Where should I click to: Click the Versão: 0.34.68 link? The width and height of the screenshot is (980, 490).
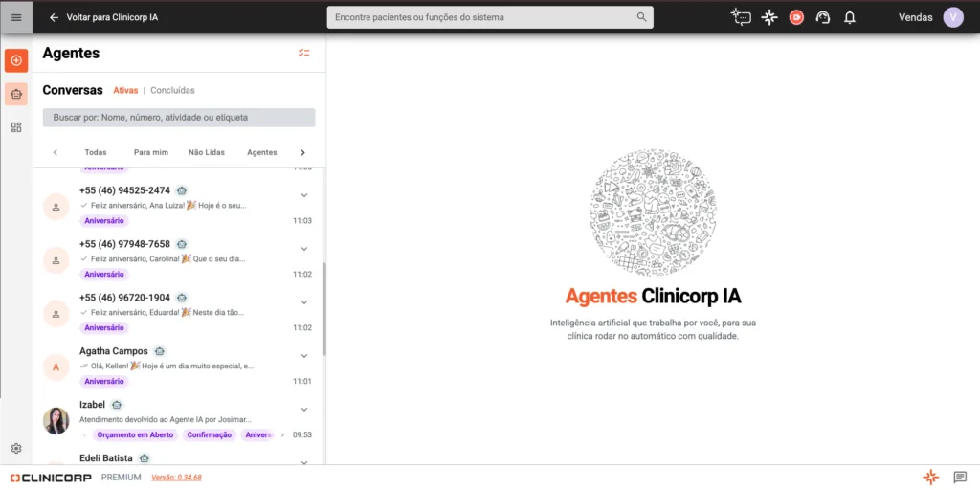[x=176, y=478]
